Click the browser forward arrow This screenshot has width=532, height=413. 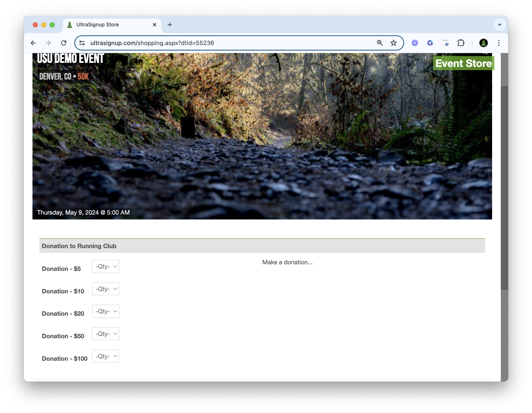tap(48, 43)
